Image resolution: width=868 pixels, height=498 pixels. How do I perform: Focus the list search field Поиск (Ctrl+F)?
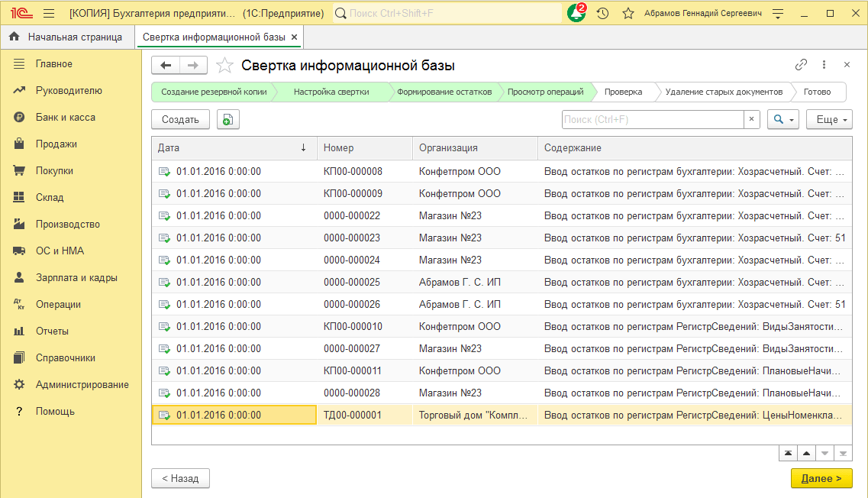pyautogui.click(x=653, y=120)
